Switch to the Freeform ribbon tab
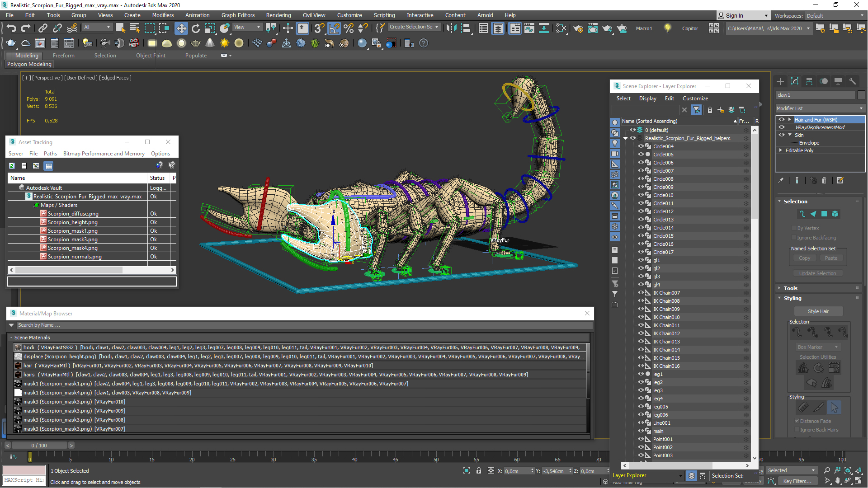This screenshot has height=488, width=868. pos(64,56)
